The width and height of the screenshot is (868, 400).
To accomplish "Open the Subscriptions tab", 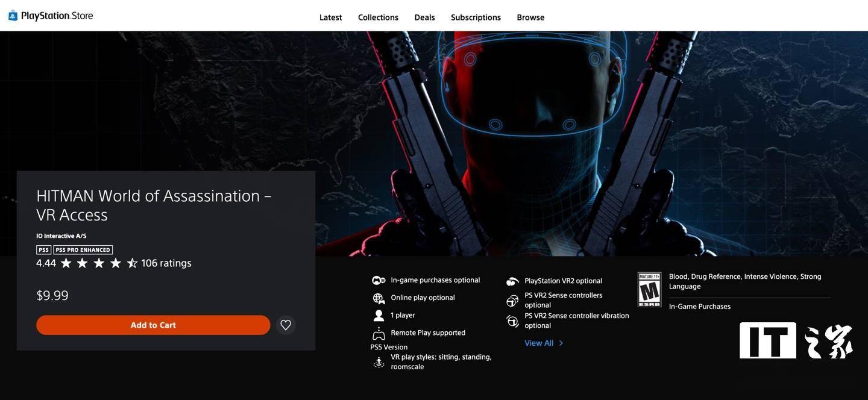I will click(x=476, y=17).
